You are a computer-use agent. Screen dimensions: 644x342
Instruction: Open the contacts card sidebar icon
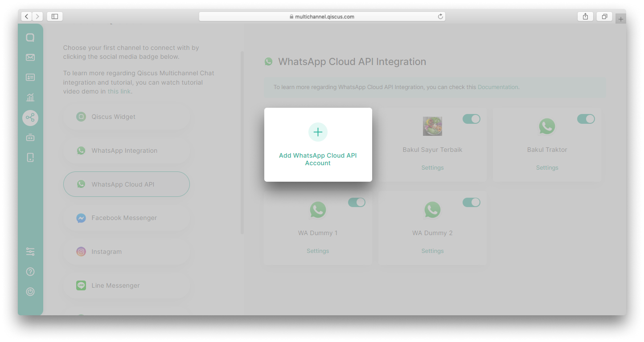click(x=30, y=77)
